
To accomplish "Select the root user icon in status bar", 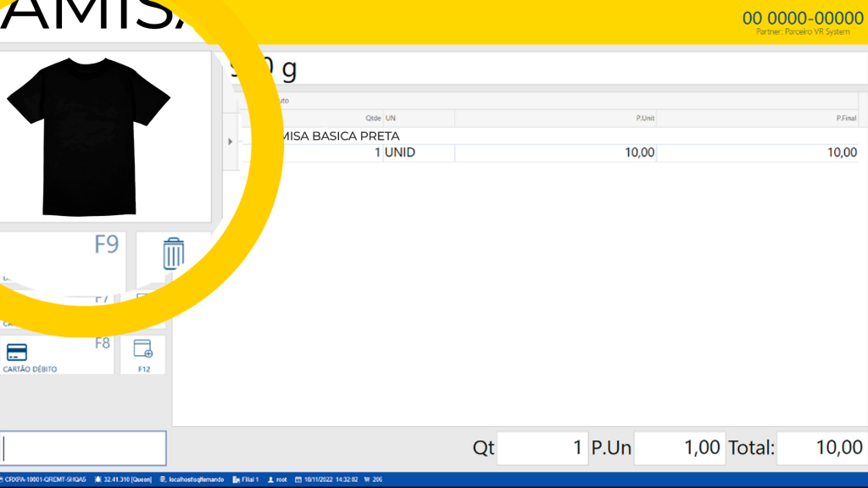I will (x=271, y=480).
